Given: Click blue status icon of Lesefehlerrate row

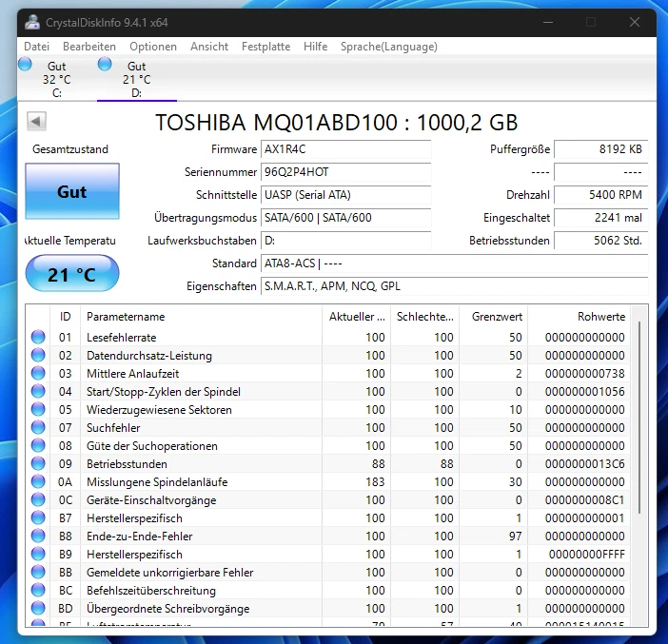Looking at the screenshot, I should pyautogui.click(x=38, y=337).
